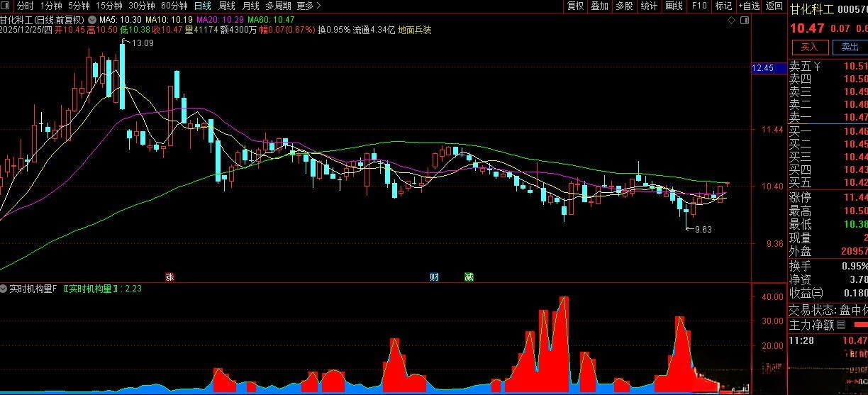Toggle 复权 price adjustment
Image resolution: width=868 pixels, height=395 pixels.
[x=576, y=6]
